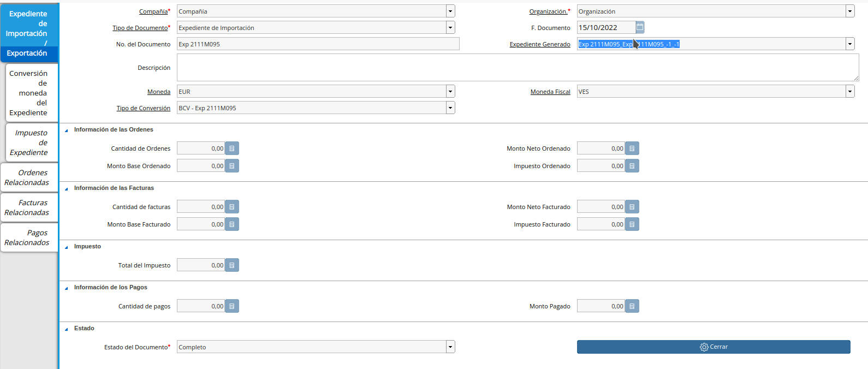868x369 pixels.
Task: Open the F. Documento calendar picker
Action: [640, 27]
